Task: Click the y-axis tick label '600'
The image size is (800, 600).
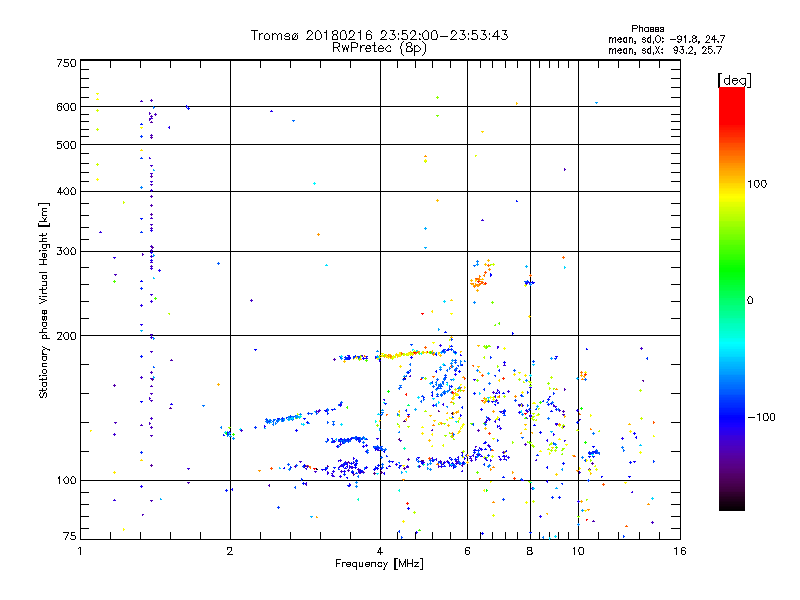Action: point(66,107)
